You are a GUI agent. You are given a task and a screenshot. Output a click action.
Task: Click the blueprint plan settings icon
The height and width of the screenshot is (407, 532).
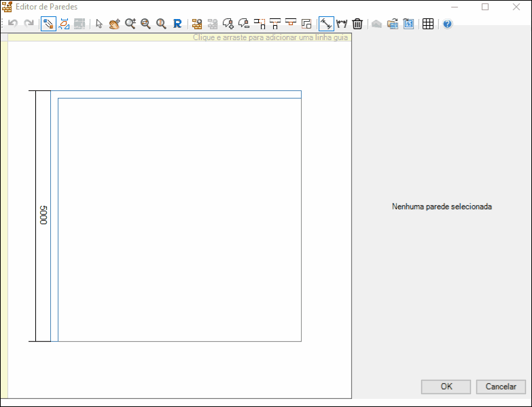click(408, 24)
